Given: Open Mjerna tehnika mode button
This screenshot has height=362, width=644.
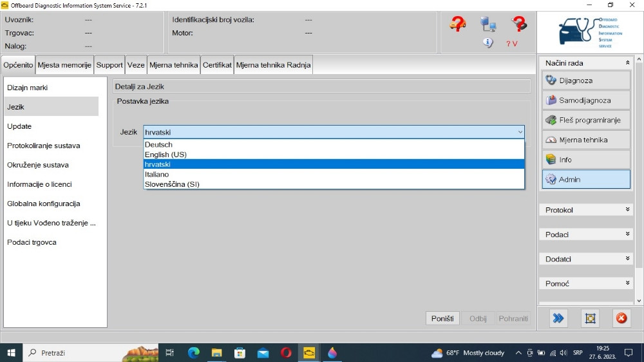Looking at the screenshot, I should coord(586,140).
